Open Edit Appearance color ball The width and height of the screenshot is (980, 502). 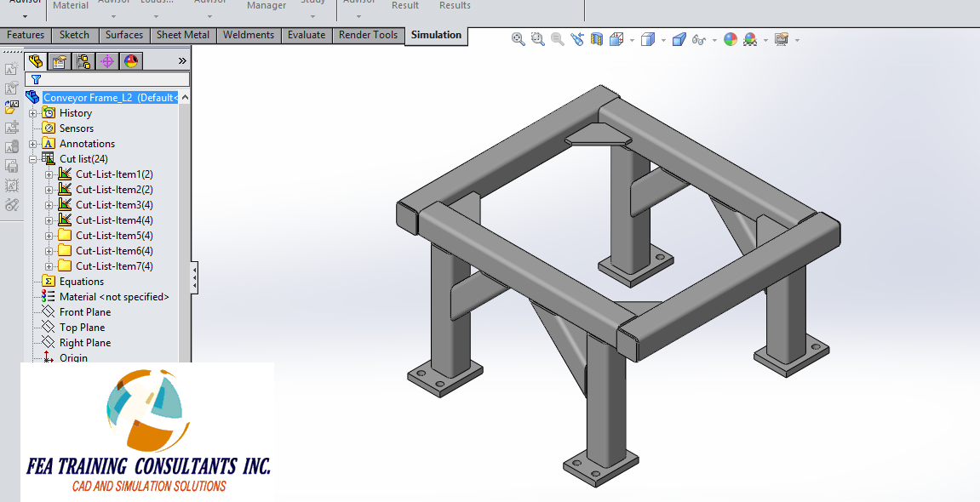pyautogui.click(x=730, y=40)
